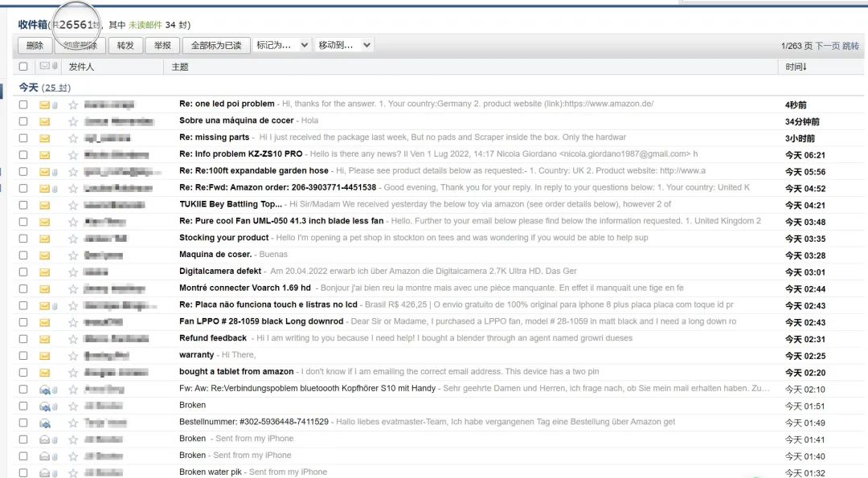Check the 'Refund feedback' email checkbox
The width and height of the screenshot is (868, 478).
coord(23,338)
